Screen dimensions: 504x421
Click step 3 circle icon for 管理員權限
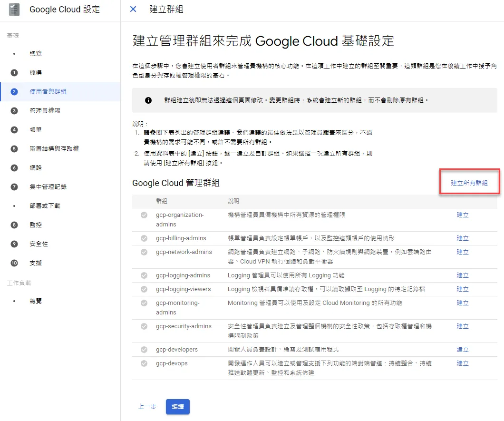[14, 111]
